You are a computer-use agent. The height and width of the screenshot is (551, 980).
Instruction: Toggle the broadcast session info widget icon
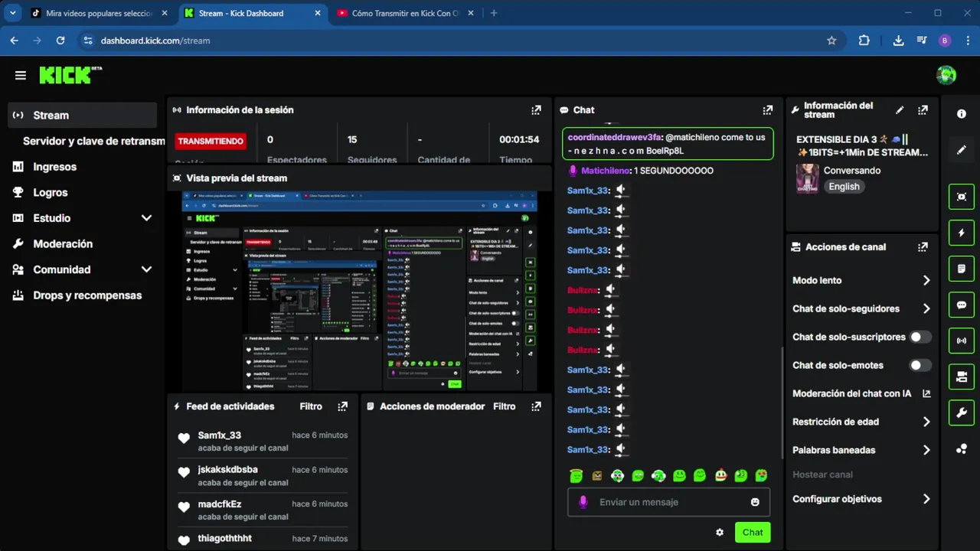[x=962, y=341]
